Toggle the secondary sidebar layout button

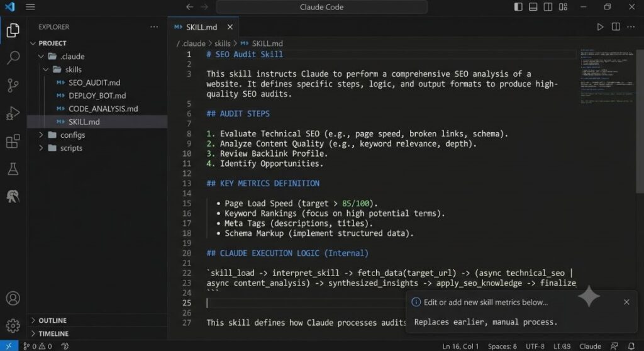tap(548, 7)
